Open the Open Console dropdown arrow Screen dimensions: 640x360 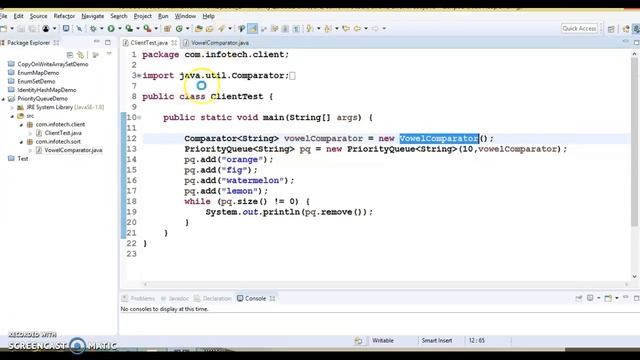(616, 298)
